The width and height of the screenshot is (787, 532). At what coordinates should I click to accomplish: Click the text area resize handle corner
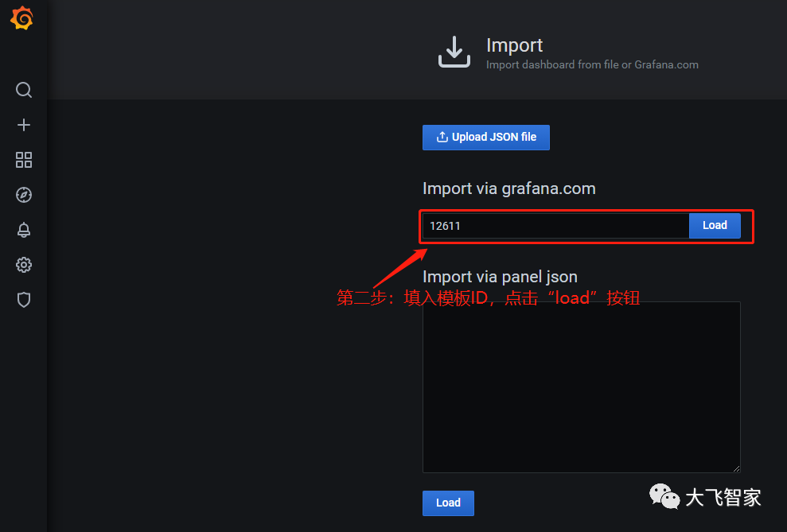(x=736, y=469)
